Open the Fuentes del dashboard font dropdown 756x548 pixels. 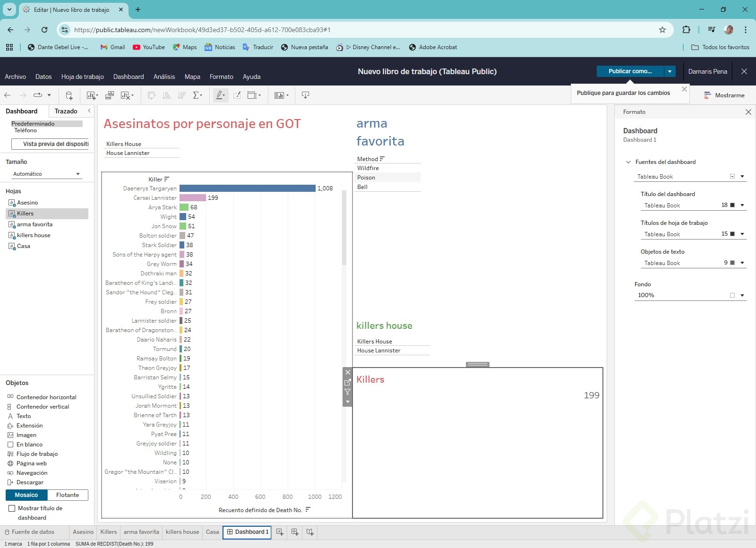(x=690, y=177)
